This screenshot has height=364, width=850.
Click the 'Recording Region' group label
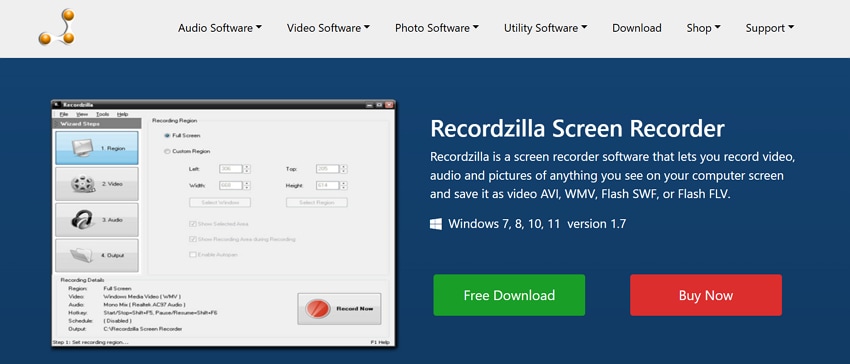tap(175, 120)
